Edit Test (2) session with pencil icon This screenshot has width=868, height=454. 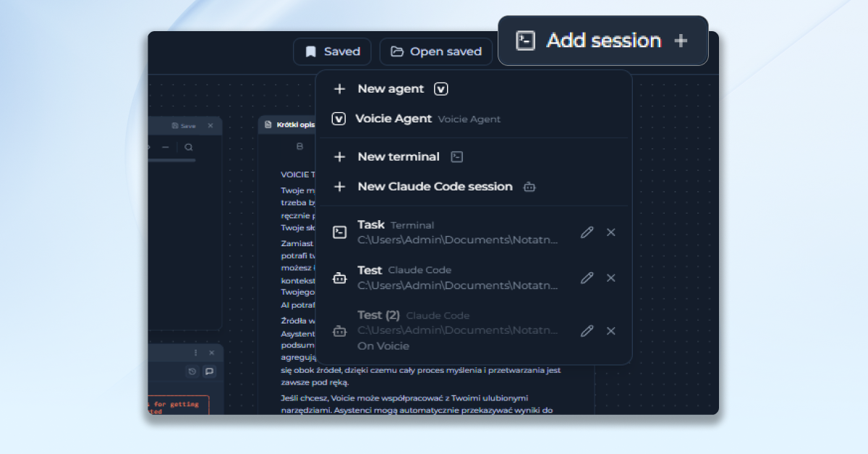587,331
